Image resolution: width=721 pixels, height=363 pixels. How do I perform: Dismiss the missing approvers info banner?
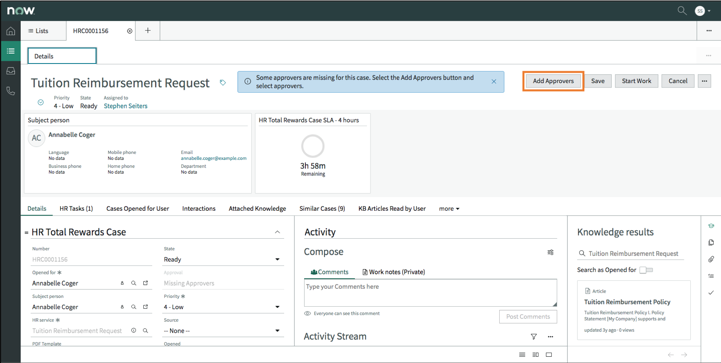tap(493, 81)
